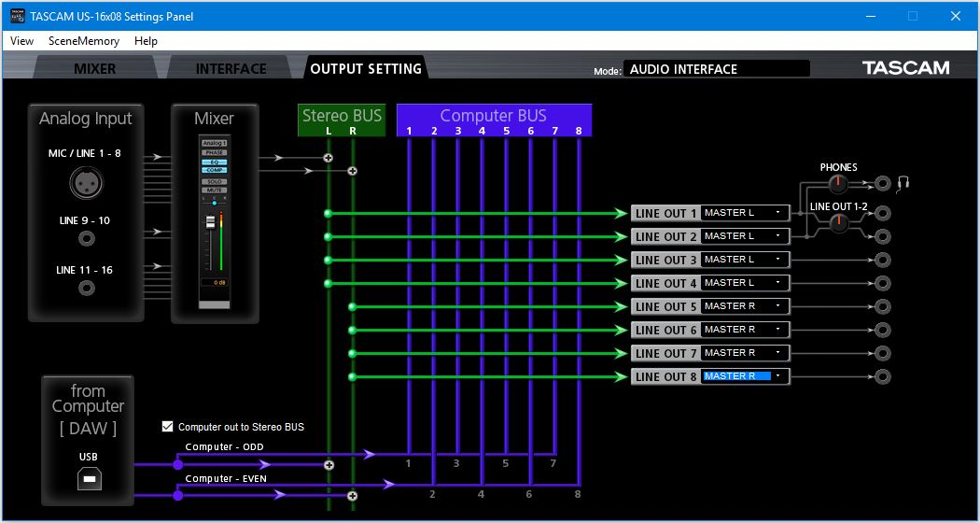Click the LINE OUT 3 output jack icon
Image resolution: width=980 pixels, height=523 pixels.
click(883, 260)
